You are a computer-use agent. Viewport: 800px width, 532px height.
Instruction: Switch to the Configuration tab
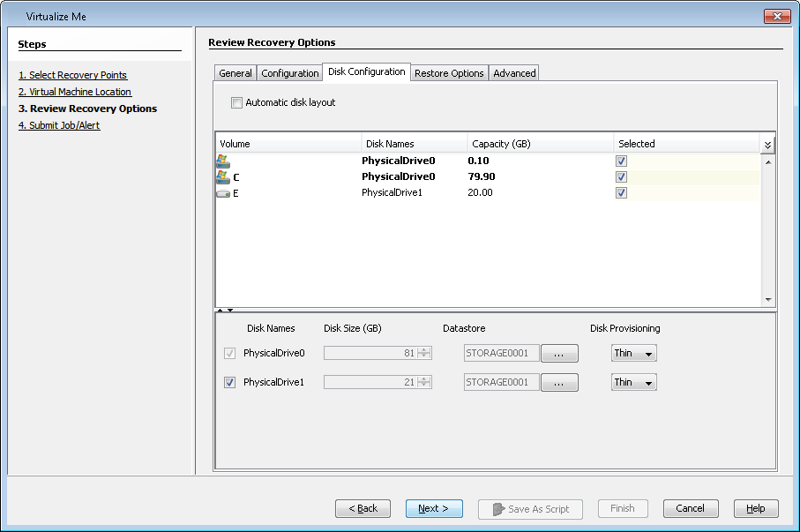pyautogui.click(x=289, y=72)
